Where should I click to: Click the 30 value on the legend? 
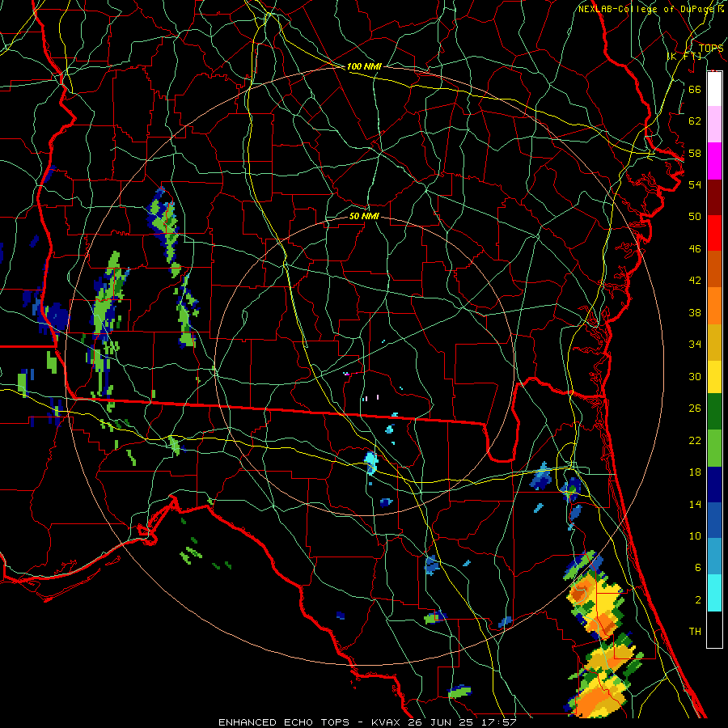(695, 376)
